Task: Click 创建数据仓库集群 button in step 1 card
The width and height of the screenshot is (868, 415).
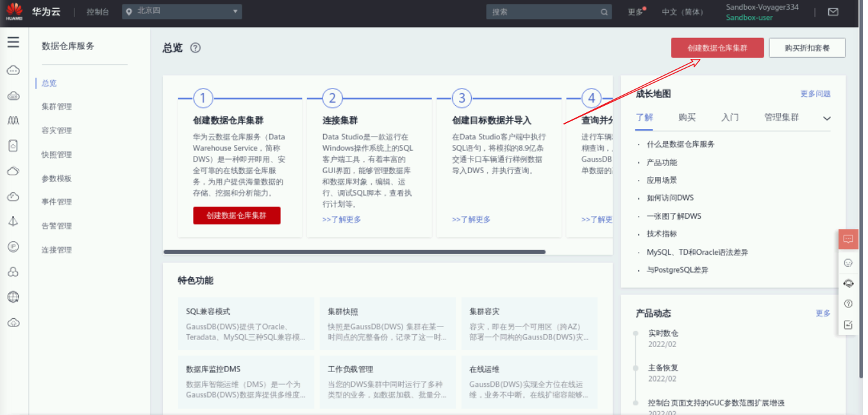Action: pyautogui.click(x=237, y=216)
